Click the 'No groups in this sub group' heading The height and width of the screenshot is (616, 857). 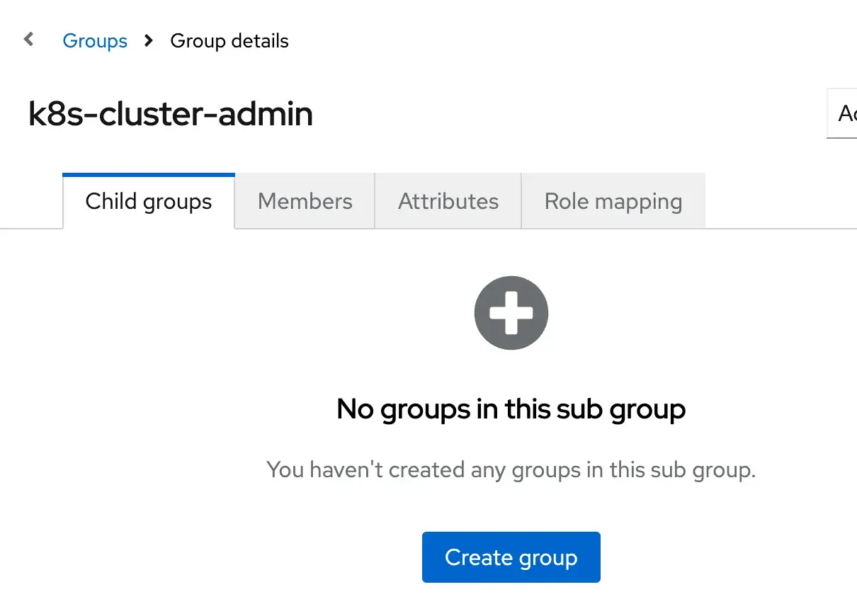pos(511,409)
